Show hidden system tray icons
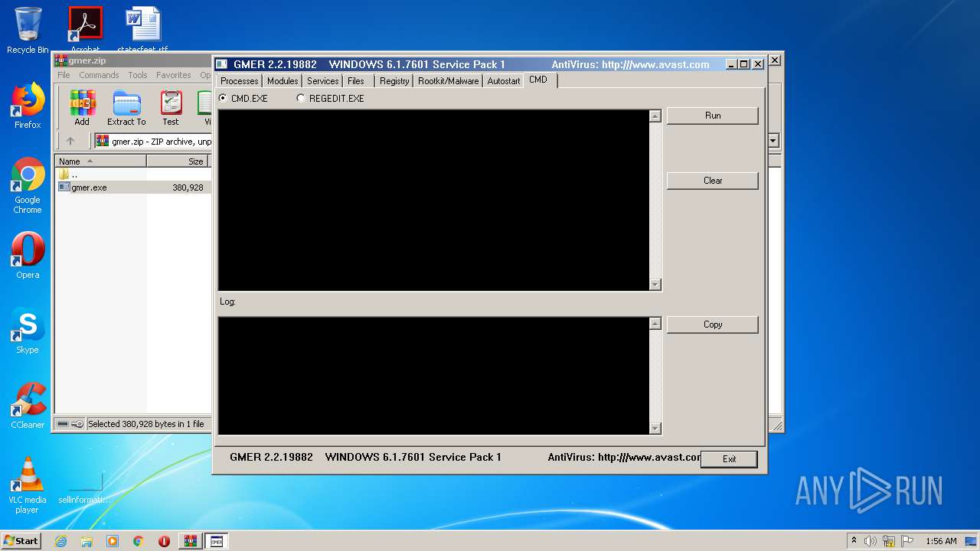The width and height of the screenshot is (980, 551). 854,541
